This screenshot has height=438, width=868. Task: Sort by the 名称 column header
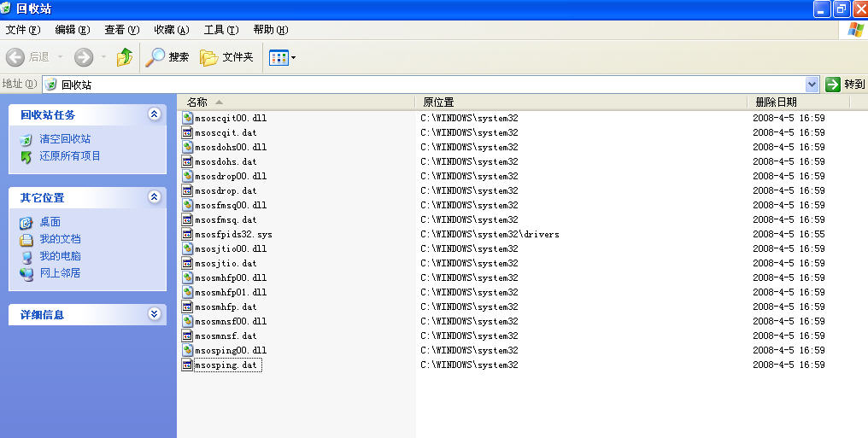coord(296,102)
